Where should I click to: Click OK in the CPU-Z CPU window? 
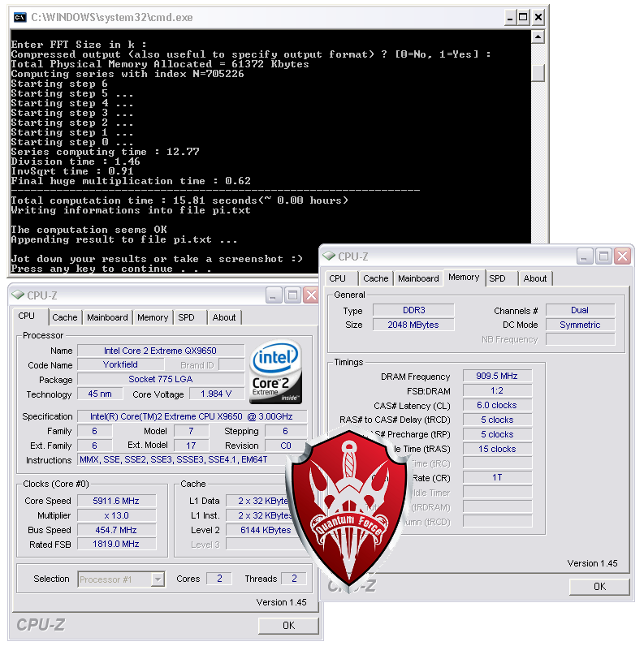288,626
